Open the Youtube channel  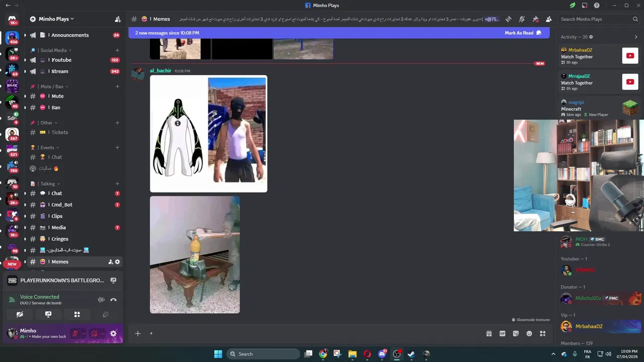click(74, 60)
